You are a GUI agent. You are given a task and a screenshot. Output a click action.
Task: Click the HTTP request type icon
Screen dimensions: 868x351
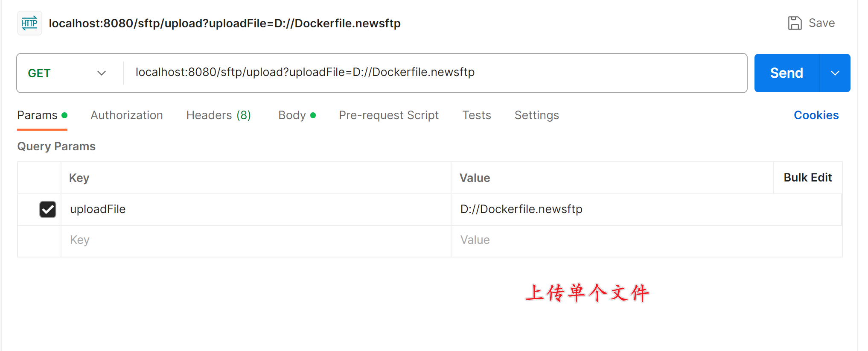click(29, 23)
